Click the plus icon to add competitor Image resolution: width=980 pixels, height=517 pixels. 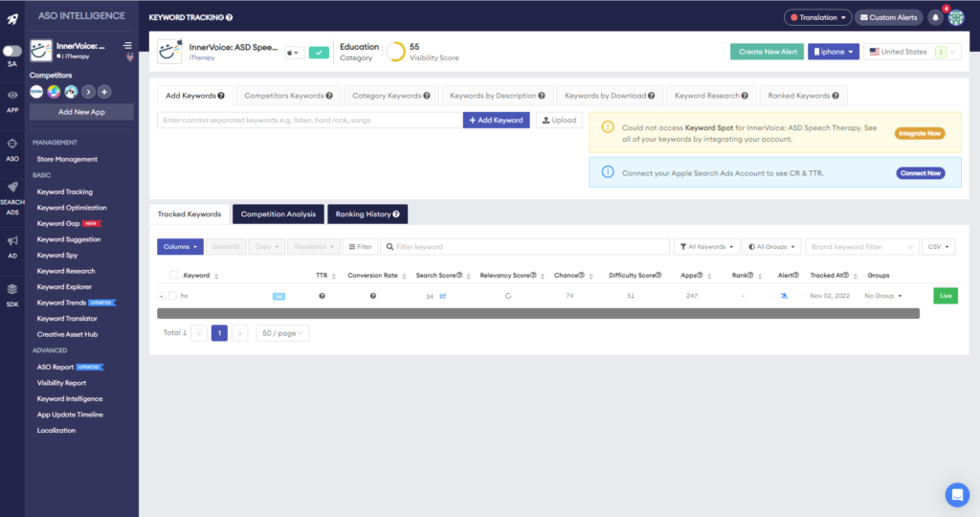(104, 92)
